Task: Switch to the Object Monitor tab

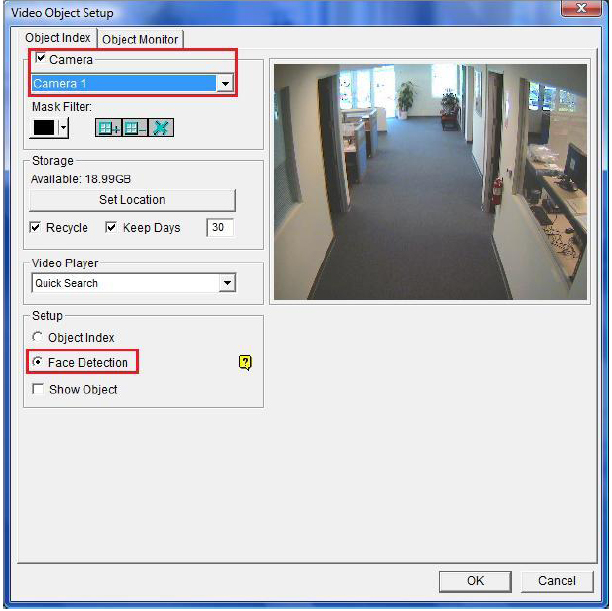Action: pyautogui.click(x=140, y=39)
